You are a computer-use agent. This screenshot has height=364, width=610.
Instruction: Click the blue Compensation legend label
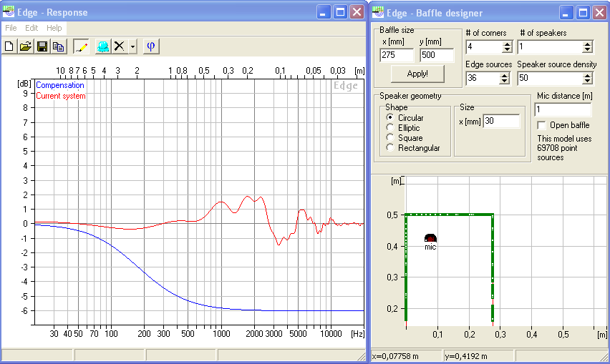(60, 85)
